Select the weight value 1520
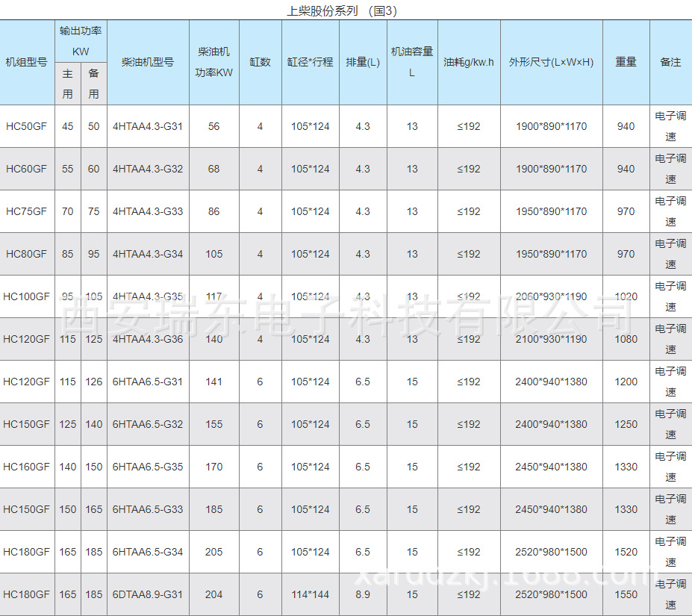Screen dimensions: 692x616 (x=626, y=552)
